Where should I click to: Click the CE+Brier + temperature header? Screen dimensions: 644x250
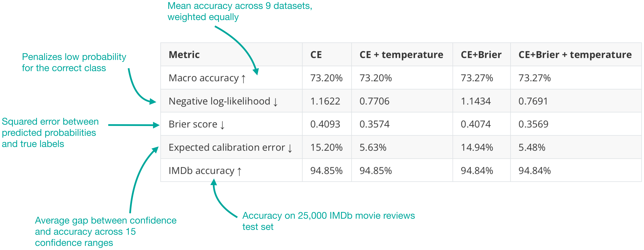(575, 54)
